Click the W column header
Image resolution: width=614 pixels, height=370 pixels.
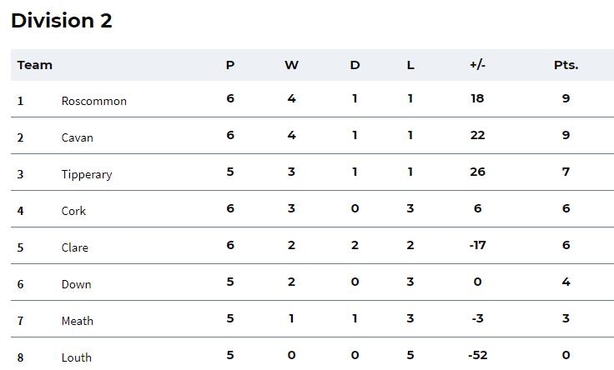coord(291,65)
